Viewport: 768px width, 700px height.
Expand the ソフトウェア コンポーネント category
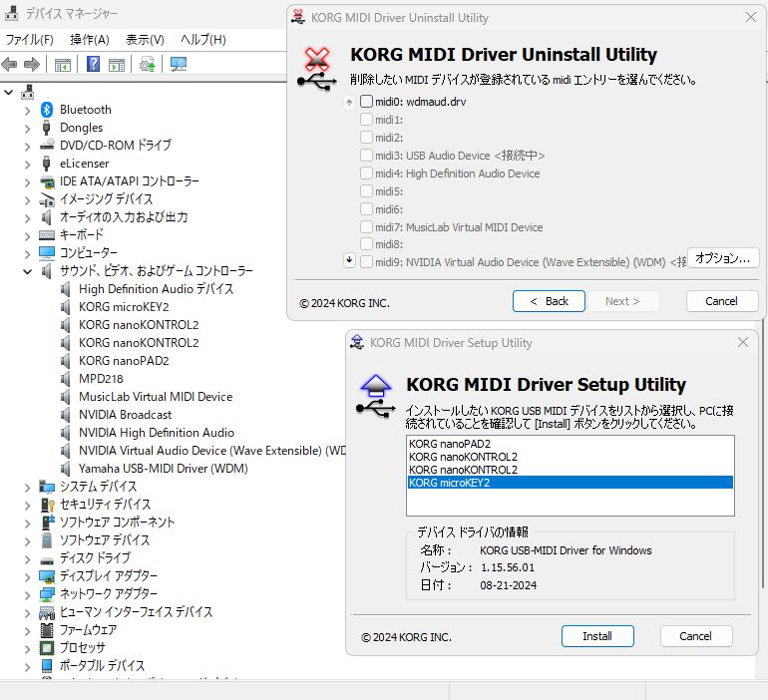click(x=28, y=523)
